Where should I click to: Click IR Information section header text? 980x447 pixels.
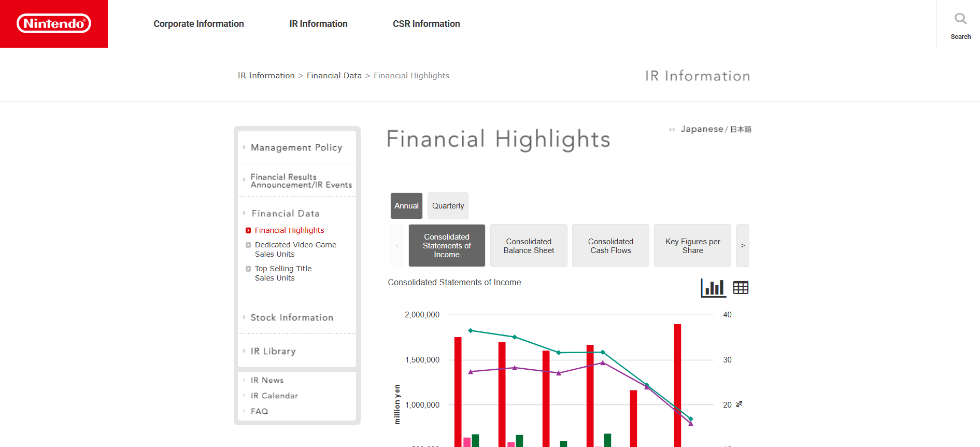698,76
